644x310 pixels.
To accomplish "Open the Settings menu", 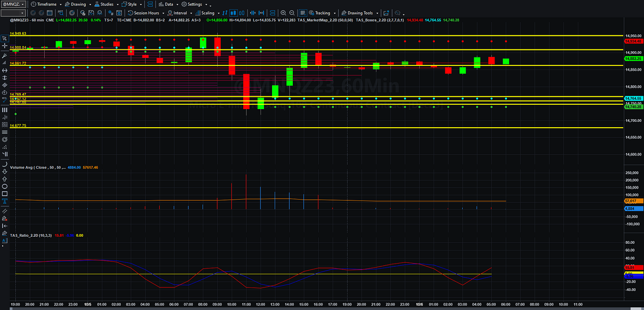I will click(193, 4).
